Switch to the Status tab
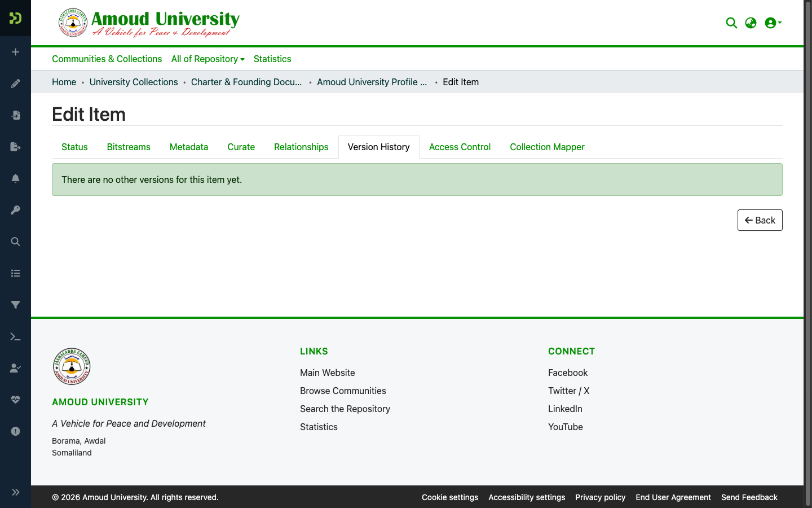The image size is (812, 508). coord(74,147)
